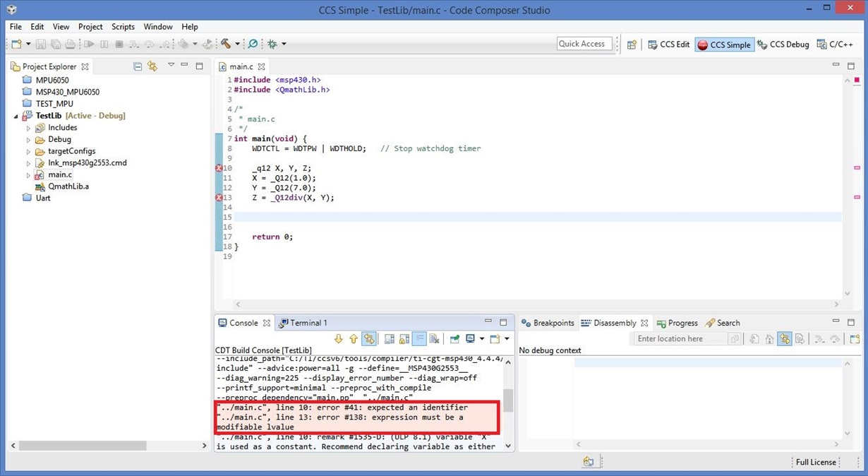Select MPU6050 project in explorer
This screenshot has height=476, width=868.
[x=52, y=81]
